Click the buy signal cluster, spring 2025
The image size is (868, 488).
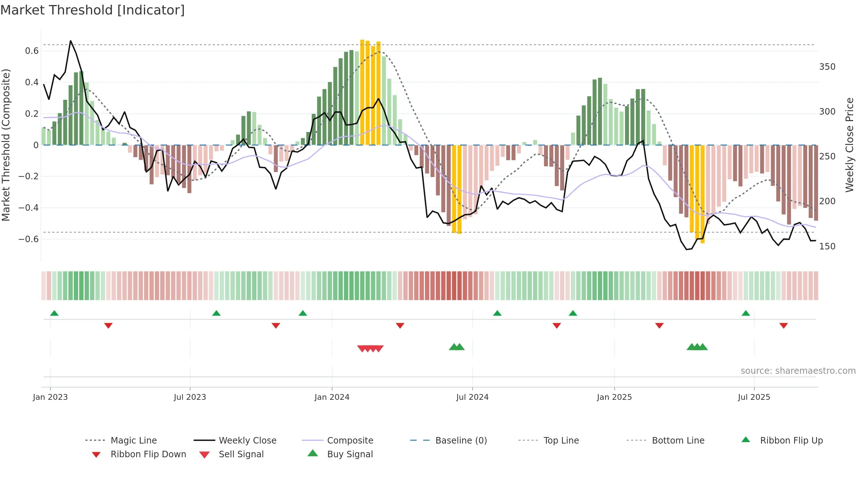[x=697, y=347]
